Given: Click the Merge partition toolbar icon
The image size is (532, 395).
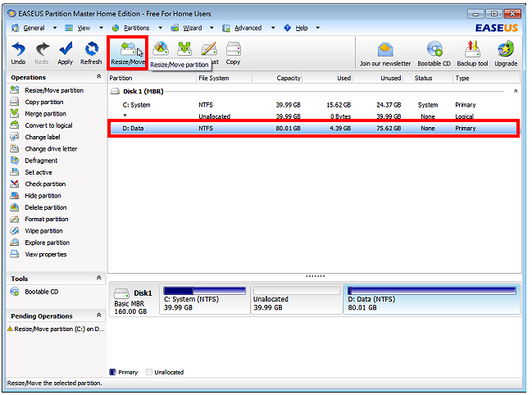Looking at the screenshot, I should click(x=184, y=49).
